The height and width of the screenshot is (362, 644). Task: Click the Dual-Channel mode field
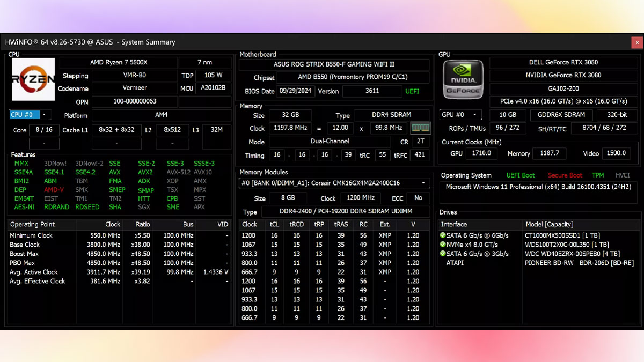tap(330, 142)
